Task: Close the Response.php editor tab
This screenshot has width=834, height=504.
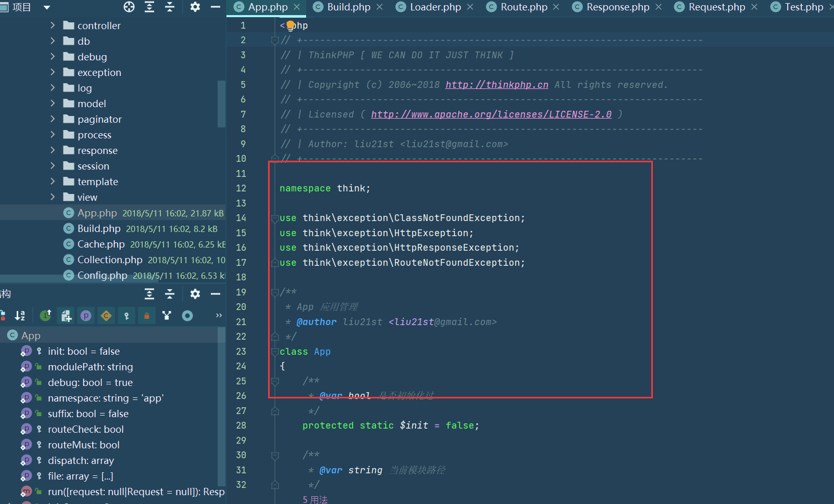Action: click(659, 7)
